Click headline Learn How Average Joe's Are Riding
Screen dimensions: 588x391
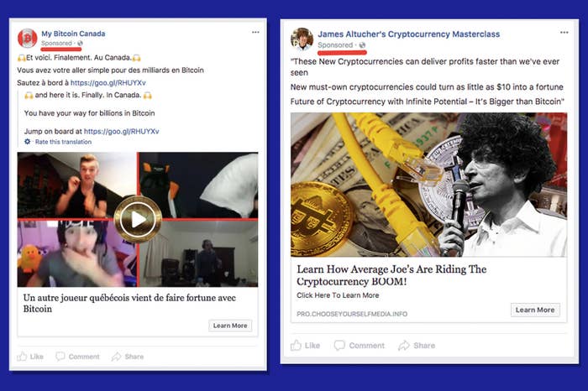click(391, 275)
